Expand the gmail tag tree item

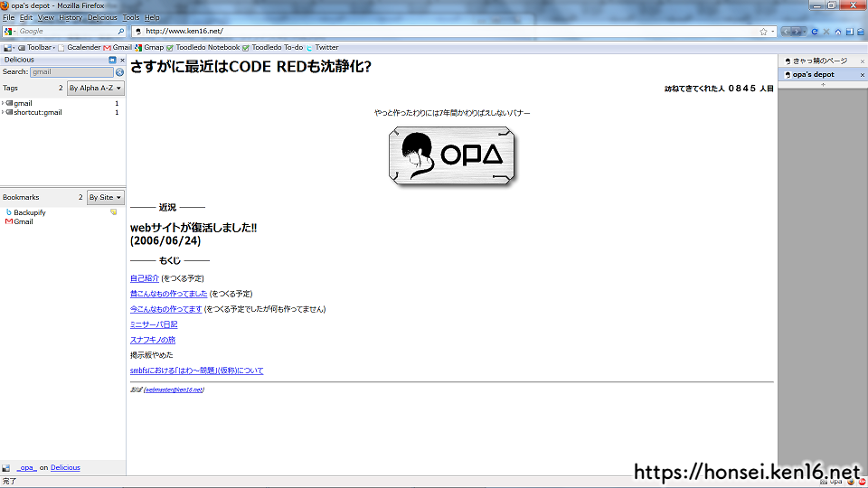(4, 104)
